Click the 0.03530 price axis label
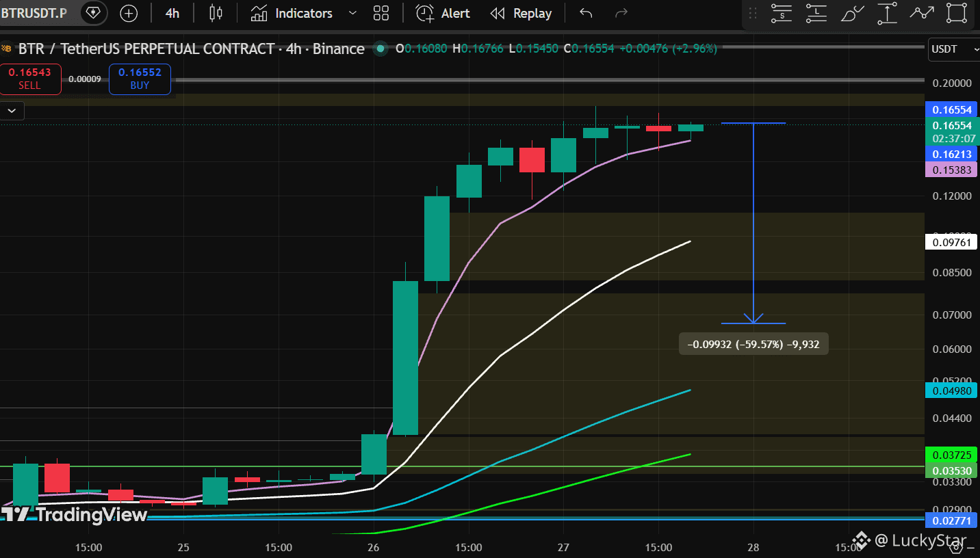Image resolution: width=980 pixels, height=558 pixels. tap(951, 470)
